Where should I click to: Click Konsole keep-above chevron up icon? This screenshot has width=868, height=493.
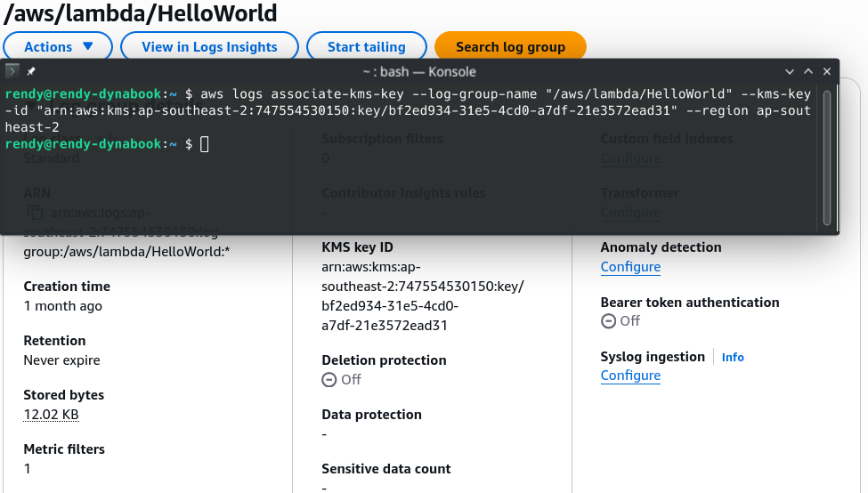(x=808, y=71)
